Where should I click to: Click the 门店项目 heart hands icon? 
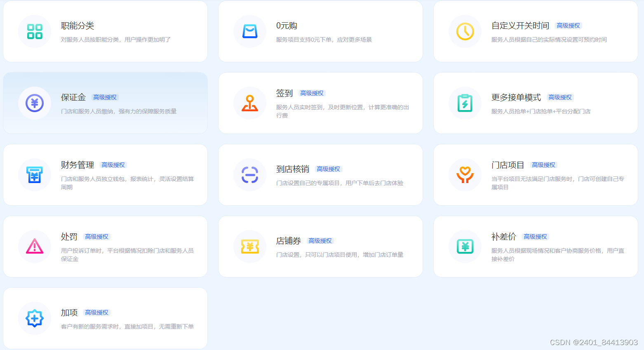click(465, 175)
